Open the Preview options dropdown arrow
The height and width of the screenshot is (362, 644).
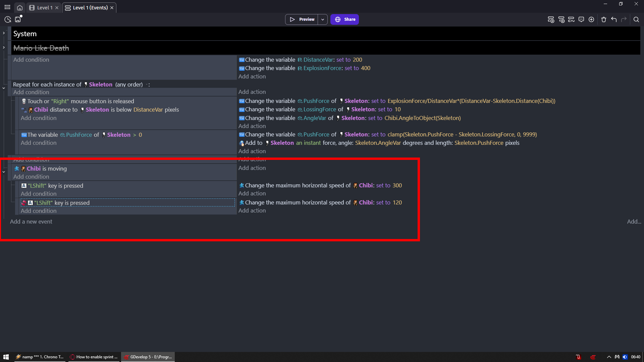point(323,19)
